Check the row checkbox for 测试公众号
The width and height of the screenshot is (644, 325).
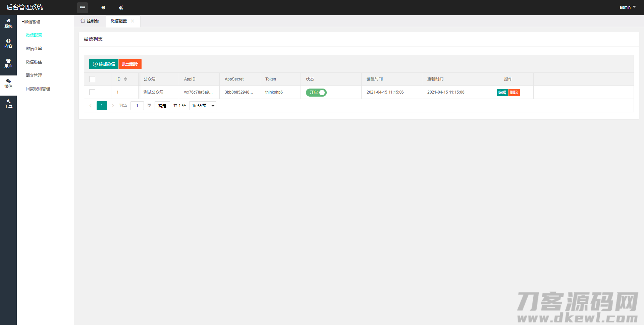click(x=92, y=92)
